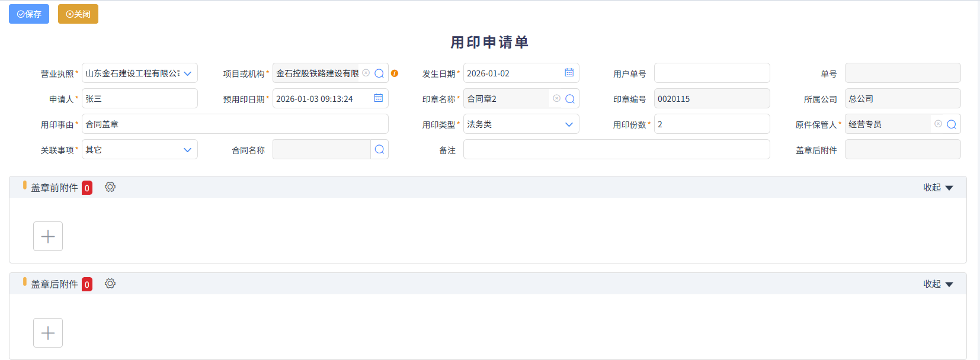This screenshot has height=360, width=980.
Task: Clear the 原件保管人 field value
Action: pyautogui.click(x=938, y=124)
